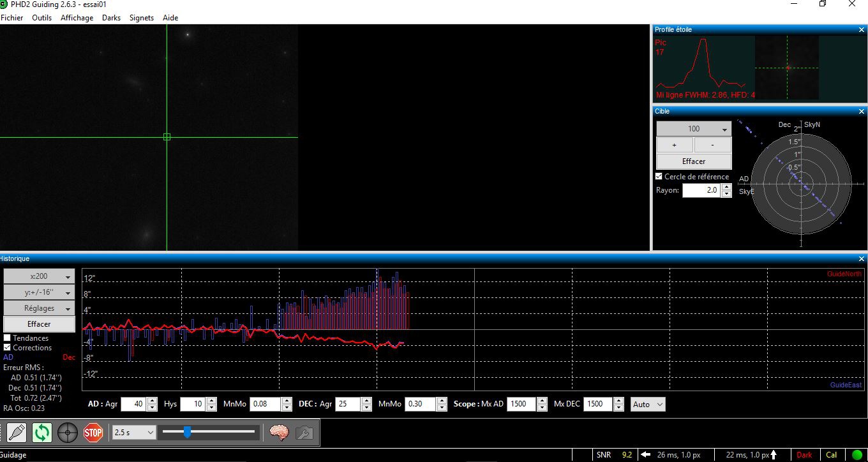Viewport: 868px width, 462px height.
Task: Click the gamma slider handle
Action: (x=187, y=433)
